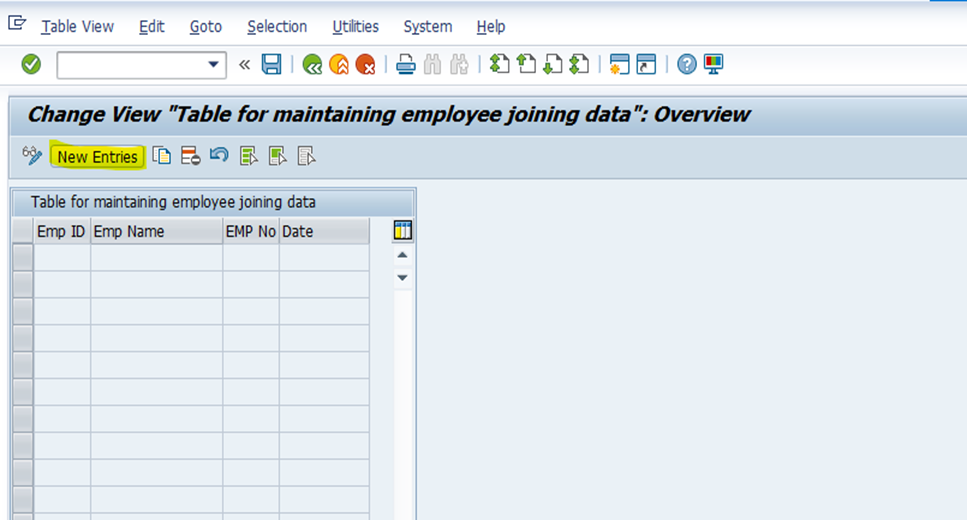Click the Print icon

coord(405,64)
